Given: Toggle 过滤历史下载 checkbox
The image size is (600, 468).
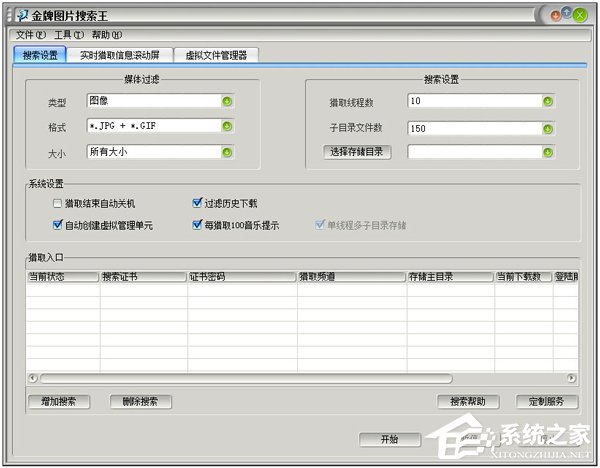Looking at the screenshot, I should click(x=197, y=203).
